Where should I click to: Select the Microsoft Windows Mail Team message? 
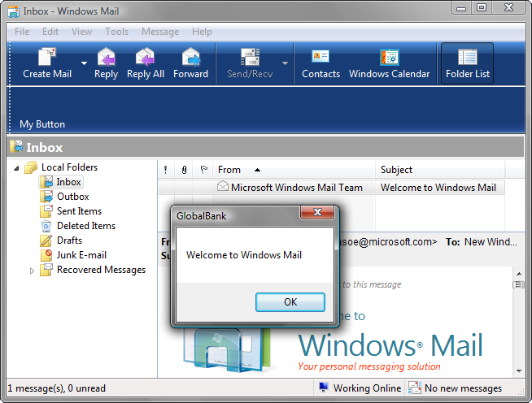[x=331, y=188]
